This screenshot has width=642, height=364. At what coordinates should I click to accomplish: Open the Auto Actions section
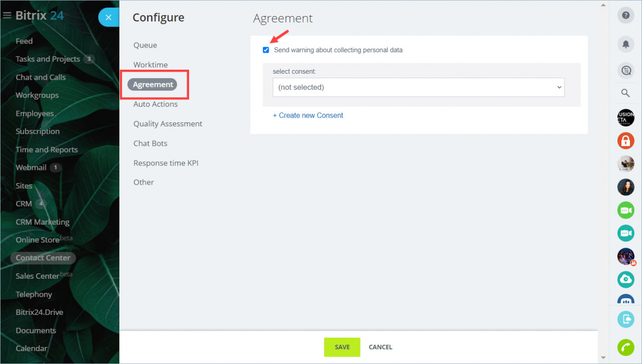[x=155, y=104]
